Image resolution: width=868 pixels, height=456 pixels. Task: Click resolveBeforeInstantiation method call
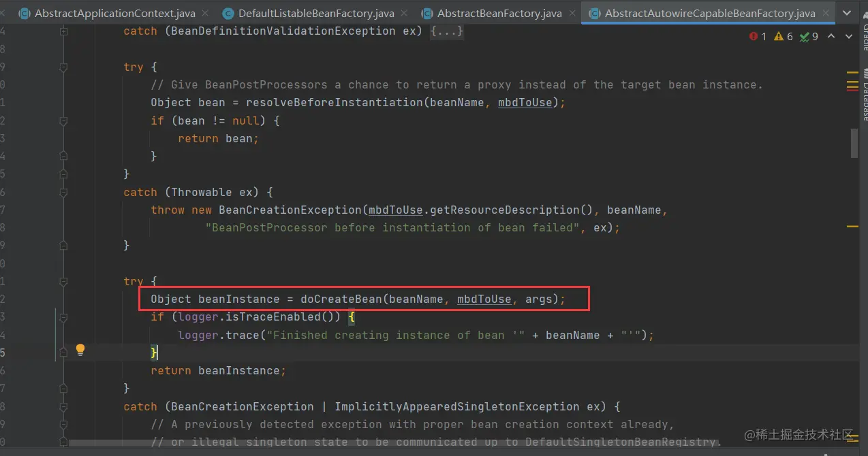(334, 102)
